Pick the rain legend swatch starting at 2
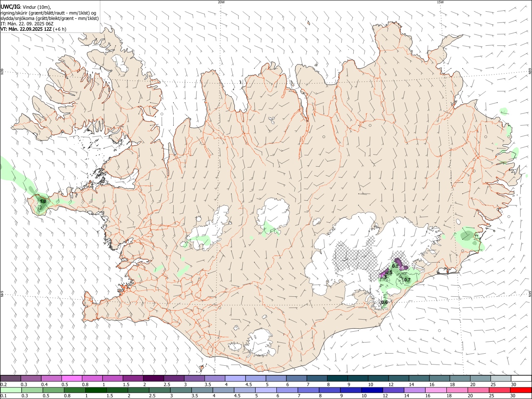532x399 pixels. [x=138, y=390]
